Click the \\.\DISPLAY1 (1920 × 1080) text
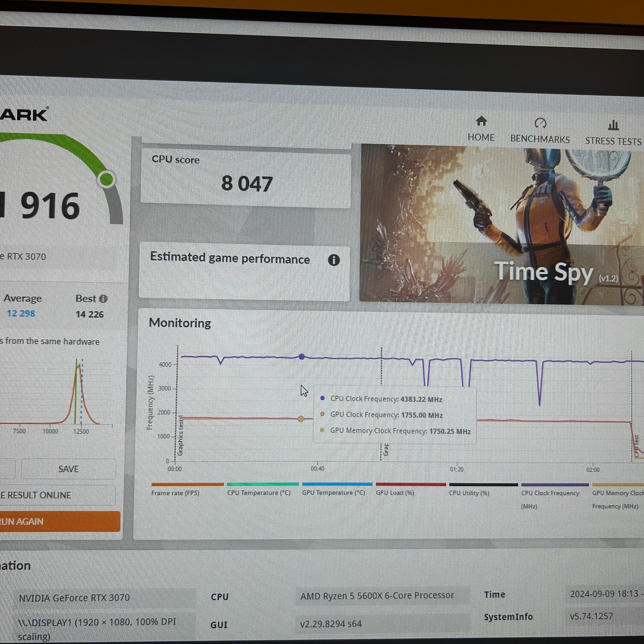 [97, 629]
